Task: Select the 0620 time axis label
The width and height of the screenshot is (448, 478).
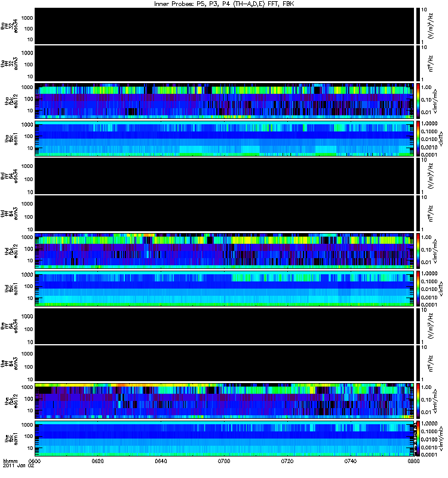Action: (x=97, y=461)
